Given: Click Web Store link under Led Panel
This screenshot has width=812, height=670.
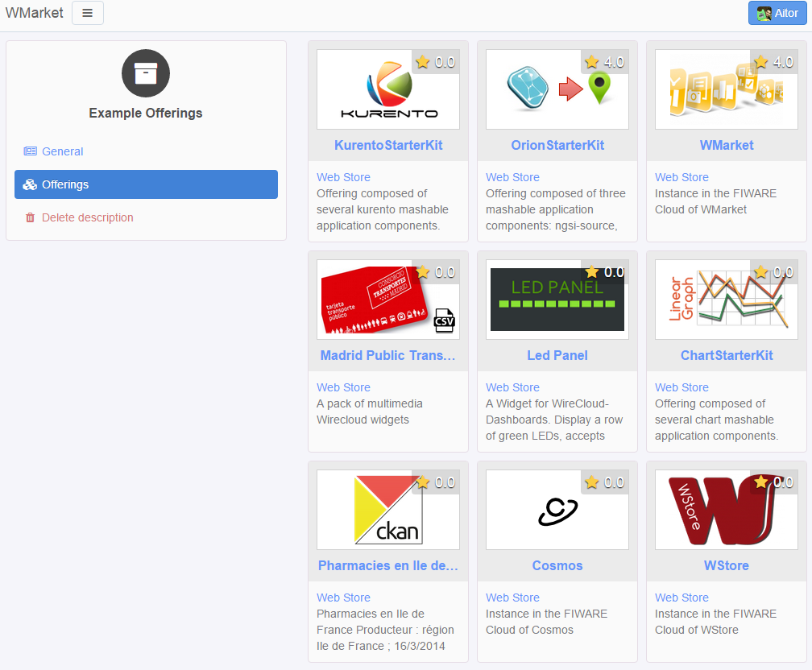Looking at the screenshot, I should click(512, 387).
